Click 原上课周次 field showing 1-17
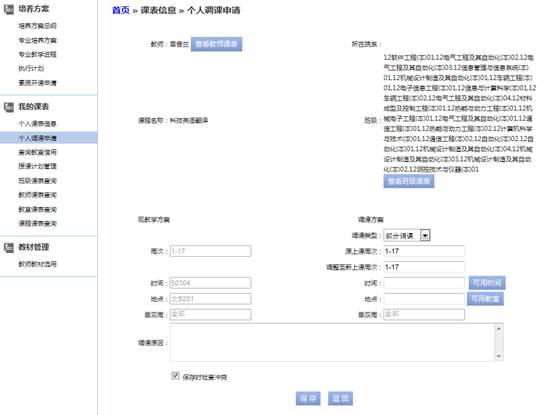Image resolution: width=554 pixels, height=415 pixels. [424, 251]
